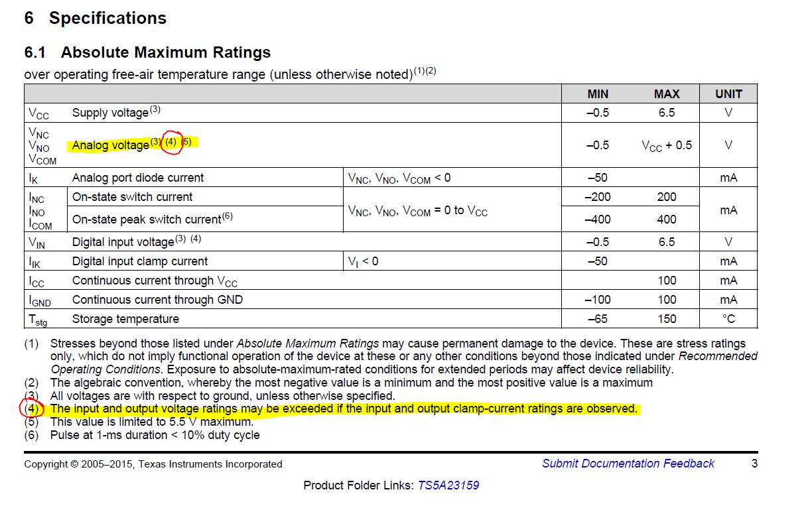The width and height of the screenshot is (812, 508).
Task: Click the 6 Specifications section heading
Action: (96, 18)
